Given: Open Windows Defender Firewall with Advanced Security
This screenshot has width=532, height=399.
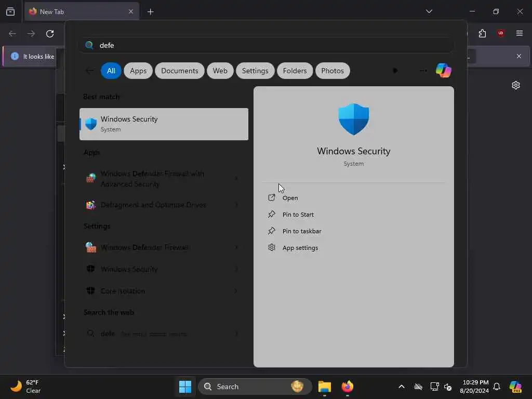Looking at the screenshot, I should pyautogui.click(x=153, y=179).
